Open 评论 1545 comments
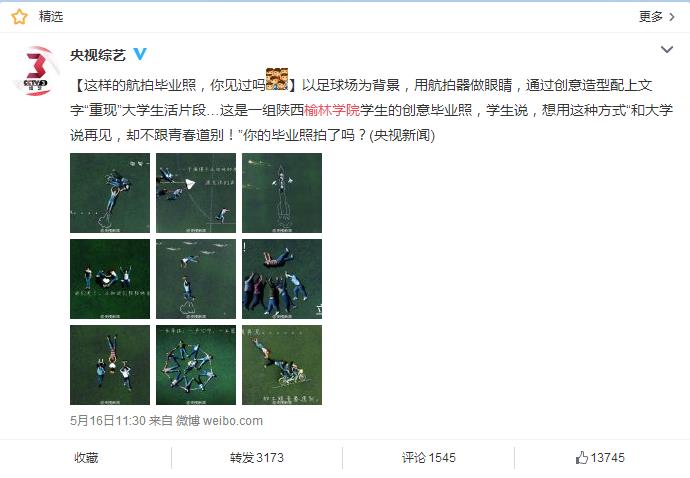This screenshot has width=690, height=478. [x=429, y=458]
